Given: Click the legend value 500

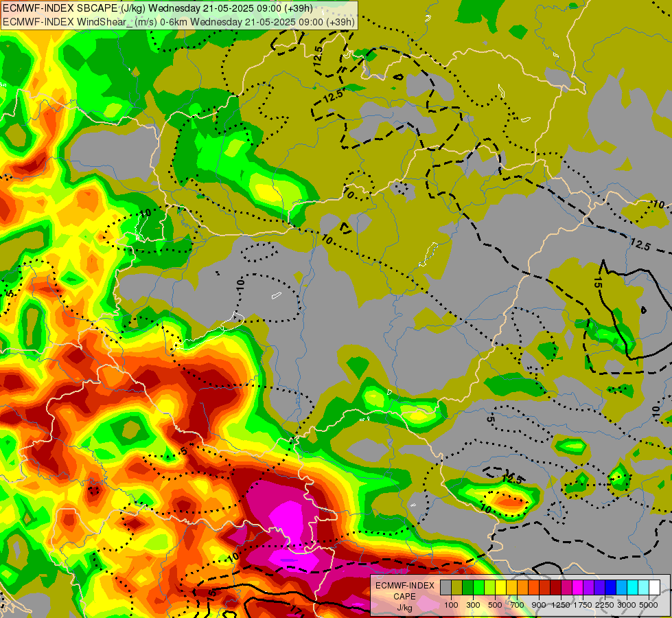Looking at the screenshot, I should (495, 605).
